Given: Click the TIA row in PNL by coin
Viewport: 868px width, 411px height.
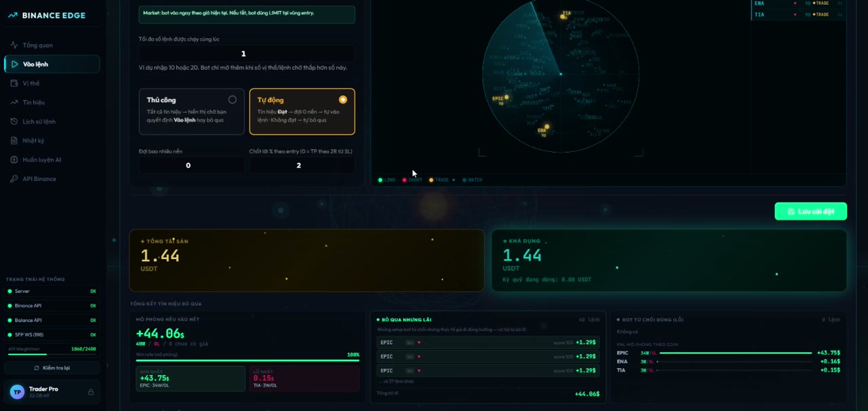Looking at the screenshot, I should pos(728,370).
